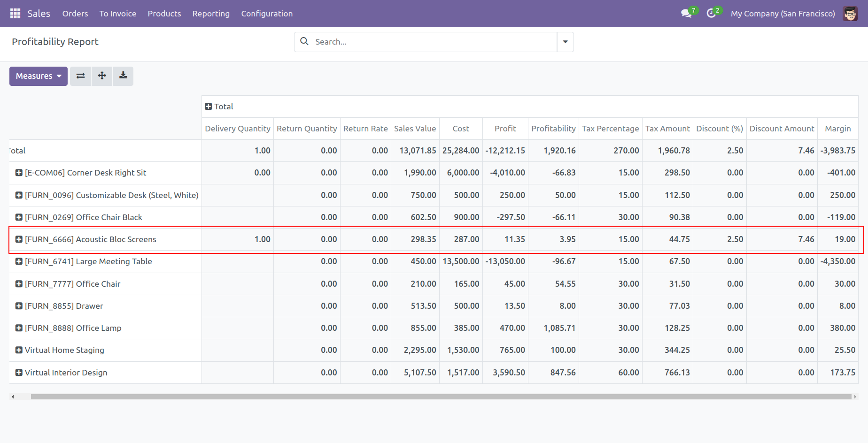Screen dimensions: 868x443
Task: Toggle the search options dropdown arrow
Action: point(565,42)
